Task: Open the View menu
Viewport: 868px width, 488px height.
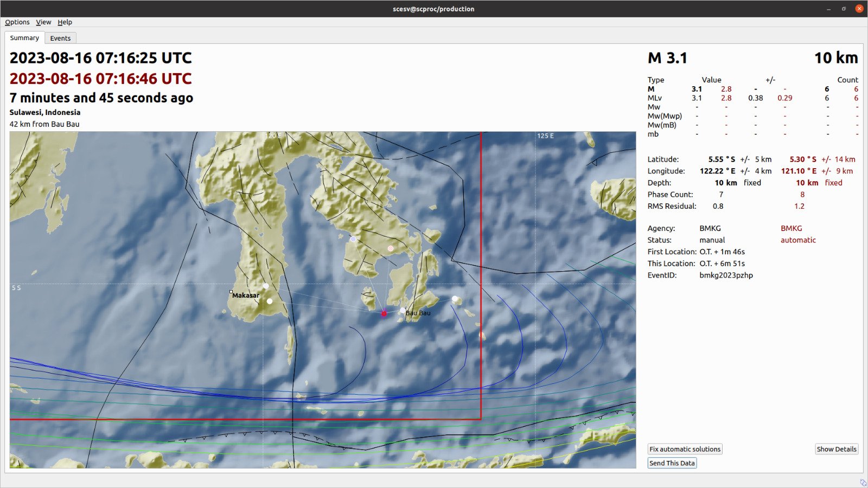Action: pyautogui.click(x=43, y=22)
